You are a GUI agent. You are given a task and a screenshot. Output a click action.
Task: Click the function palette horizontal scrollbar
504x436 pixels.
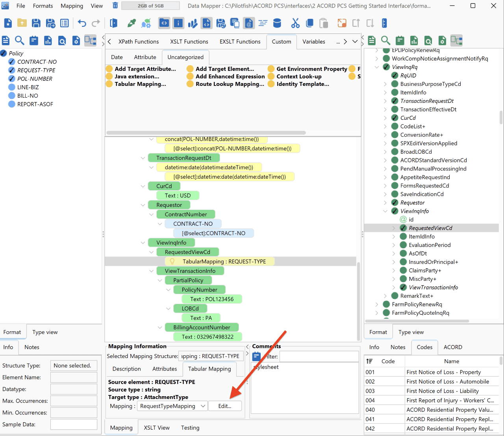click(x=206, y=133)
